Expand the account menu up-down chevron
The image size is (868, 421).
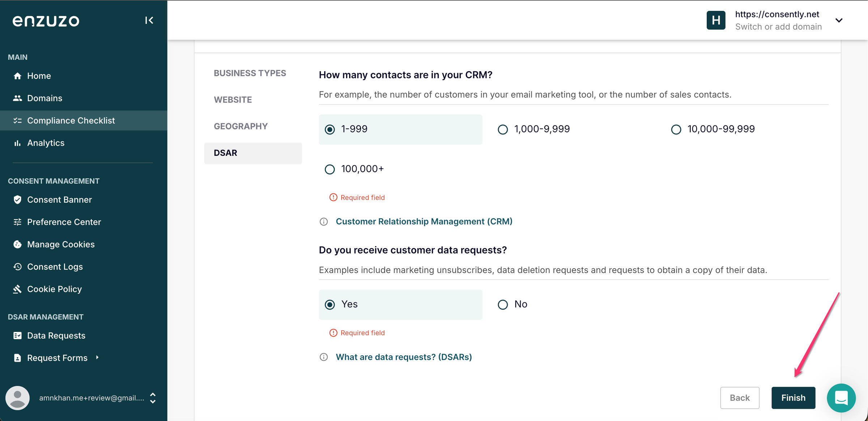(153, 398)
